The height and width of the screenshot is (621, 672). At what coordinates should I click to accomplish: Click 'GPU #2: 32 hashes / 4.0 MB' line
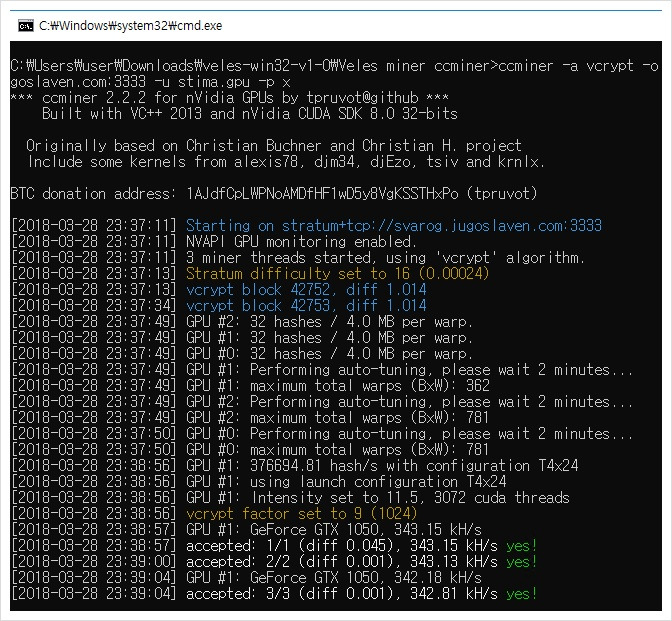[x=241, y=321]
